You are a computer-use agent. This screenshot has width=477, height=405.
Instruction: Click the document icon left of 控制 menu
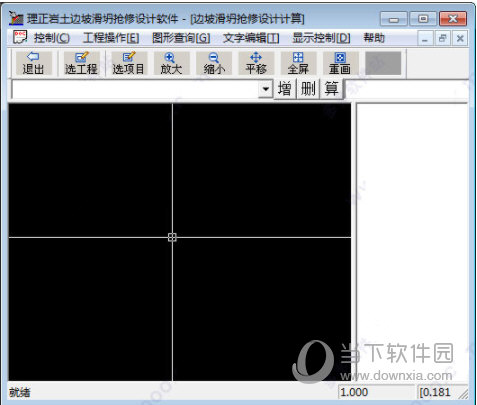[20, 37]
